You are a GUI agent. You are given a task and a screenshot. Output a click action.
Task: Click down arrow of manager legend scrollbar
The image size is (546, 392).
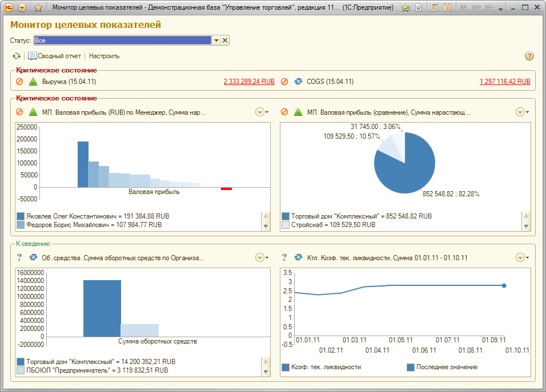pos(266,227)
